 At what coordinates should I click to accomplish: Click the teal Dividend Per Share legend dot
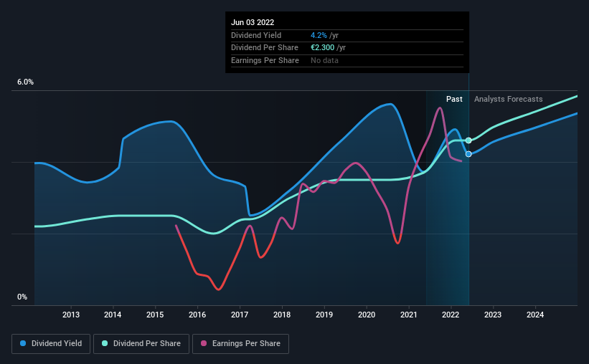click(105, 343)
